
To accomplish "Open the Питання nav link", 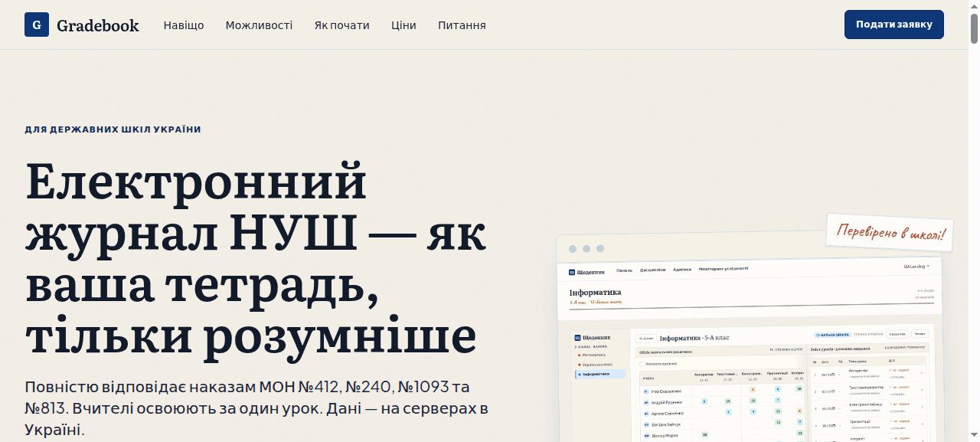I will (x=462, y=25).
